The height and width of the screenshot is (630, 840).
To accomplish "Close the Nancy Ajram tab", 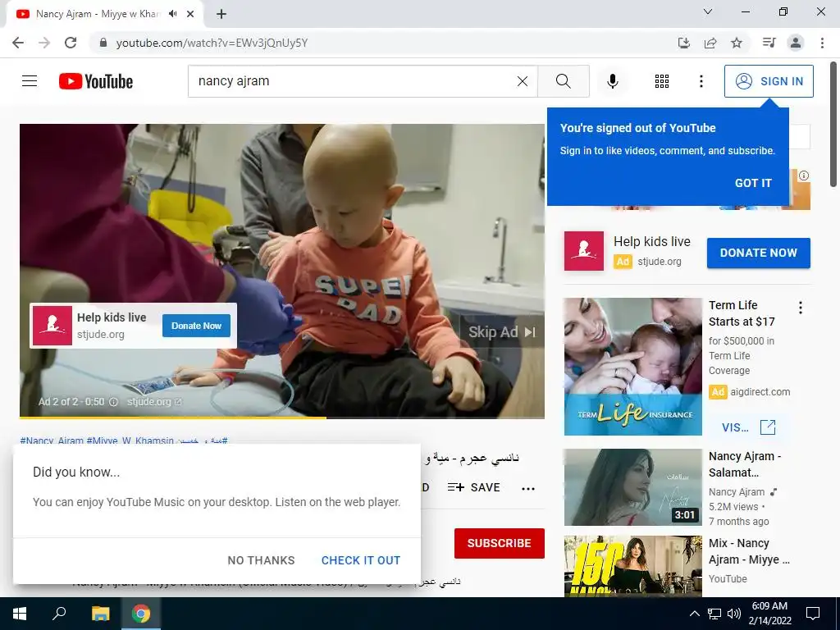I will tap(190, 14).
